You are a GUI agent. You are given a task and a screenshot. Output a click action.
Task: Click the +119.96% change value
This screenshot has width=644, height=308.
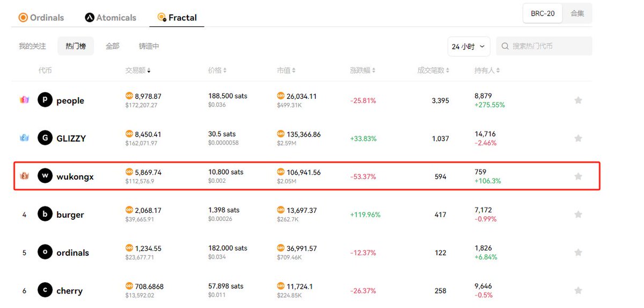(x=365, y=214)
